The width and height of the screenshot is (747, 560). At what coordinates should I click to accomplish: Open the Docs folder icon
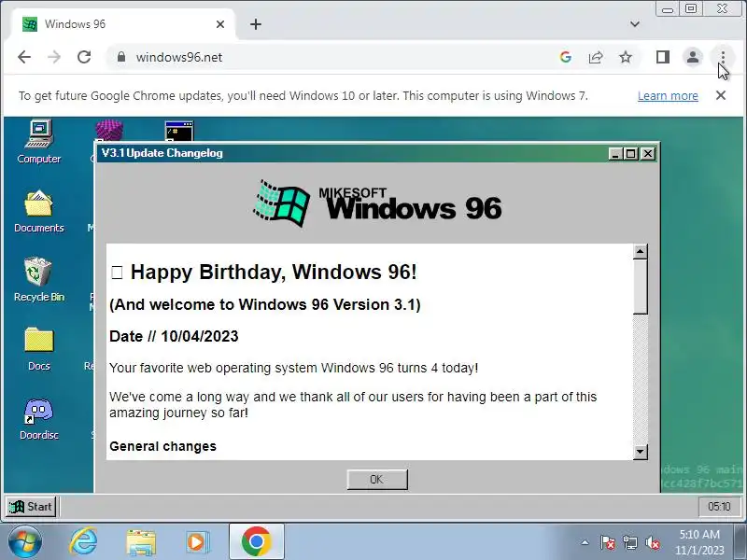(39, 349)
